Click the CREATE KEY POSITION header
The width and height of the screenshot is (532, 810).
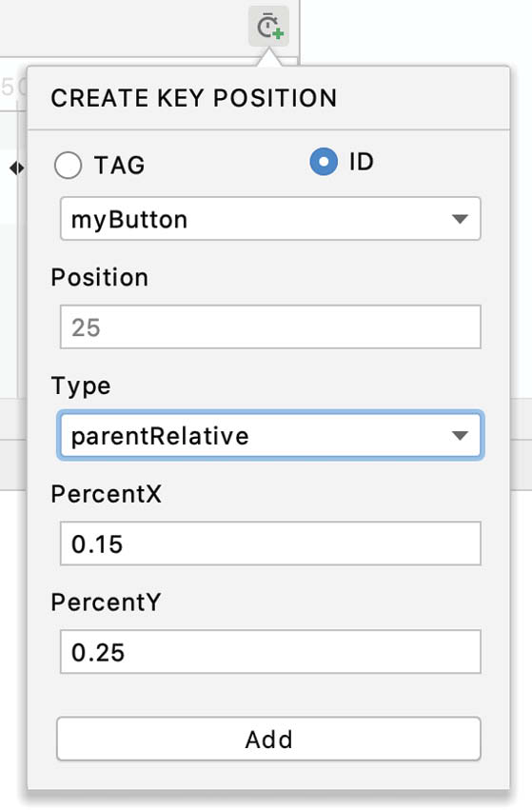pyautogui.click(x=194, y=98)
